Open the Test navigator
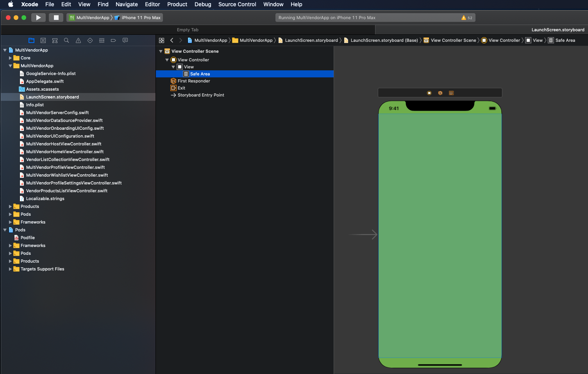The width and height of the screenshot is (588, 374). [90, 40]
